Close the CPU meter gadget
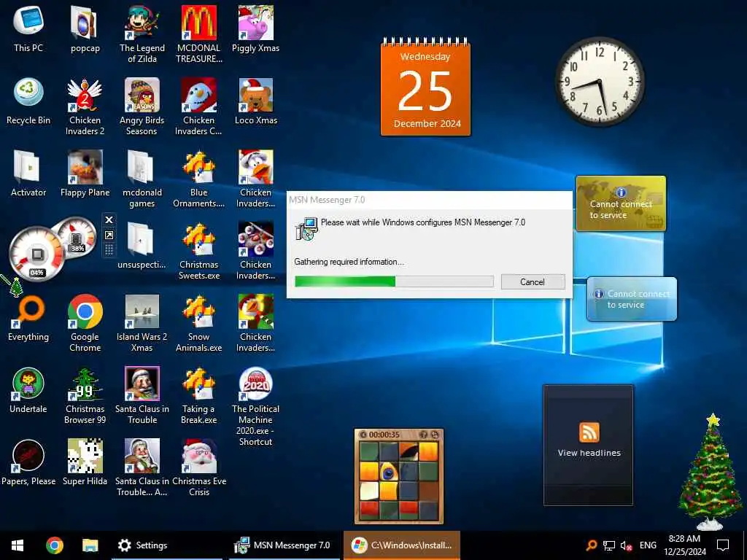The width and height of the screenshot is (747, 560). coord(109,219)
